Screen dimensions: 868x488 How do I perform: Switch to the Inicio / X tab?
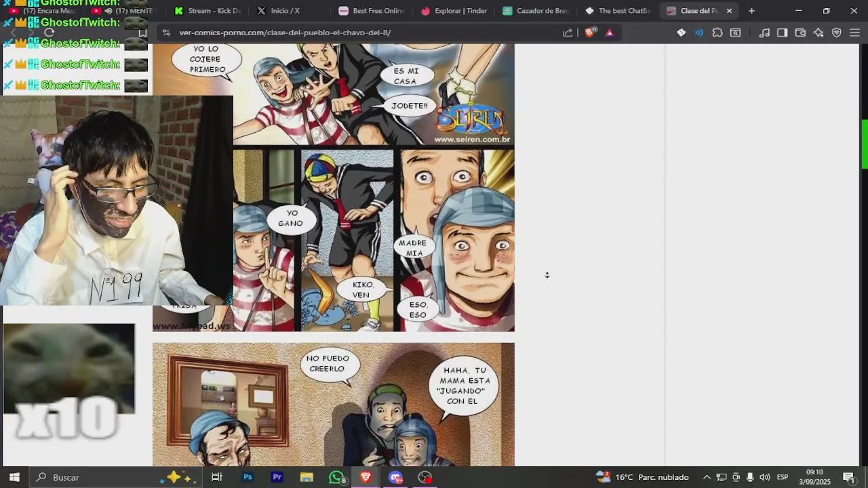click(x=288, y=11)
